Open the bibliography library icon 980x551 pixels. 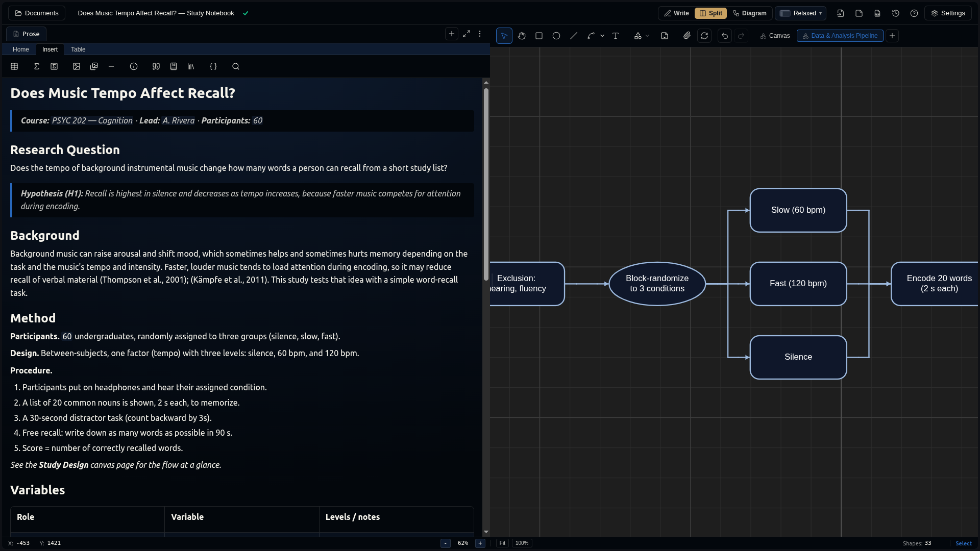click(x=191, y=66)
